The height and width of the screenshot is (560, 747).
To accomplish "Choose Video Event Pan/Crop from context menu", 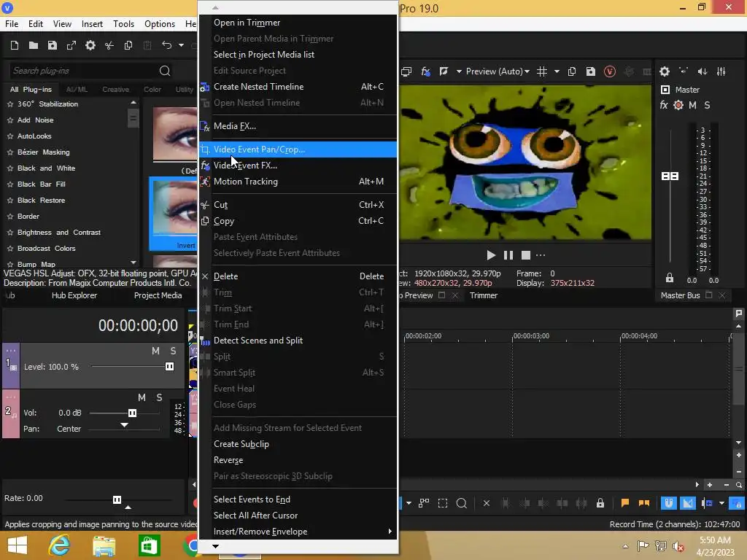I will pyautogui.click(x=298, y=149).
